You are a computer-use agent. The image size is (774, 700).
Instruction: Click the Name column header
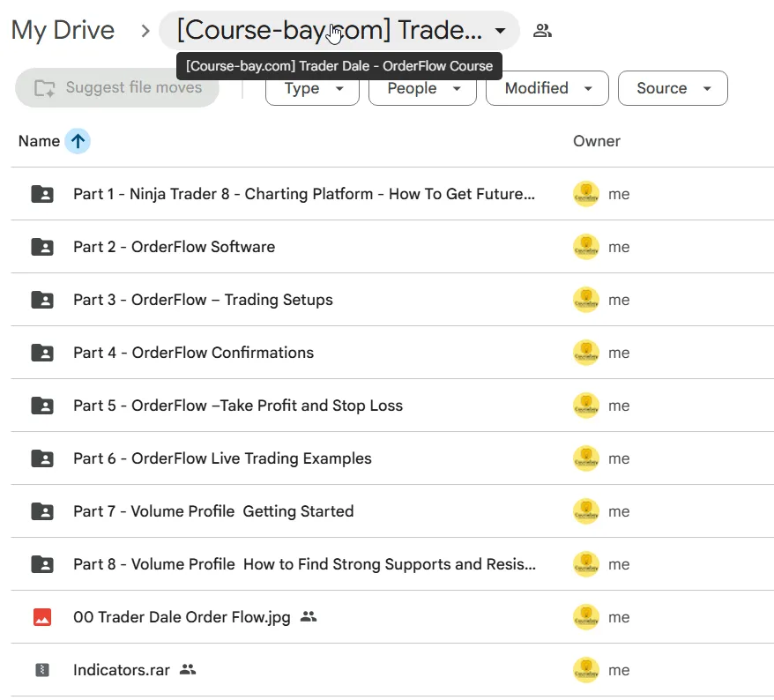pos(39,141)
